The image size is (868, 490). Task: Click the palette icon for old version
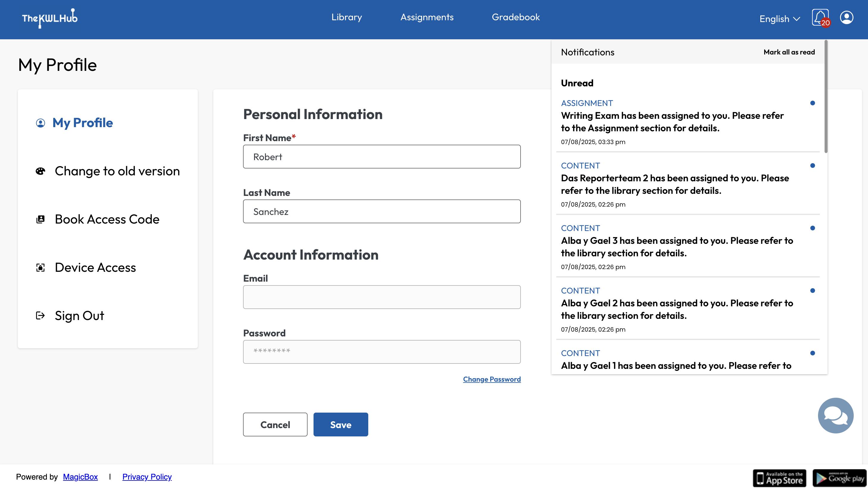point(40,171)
